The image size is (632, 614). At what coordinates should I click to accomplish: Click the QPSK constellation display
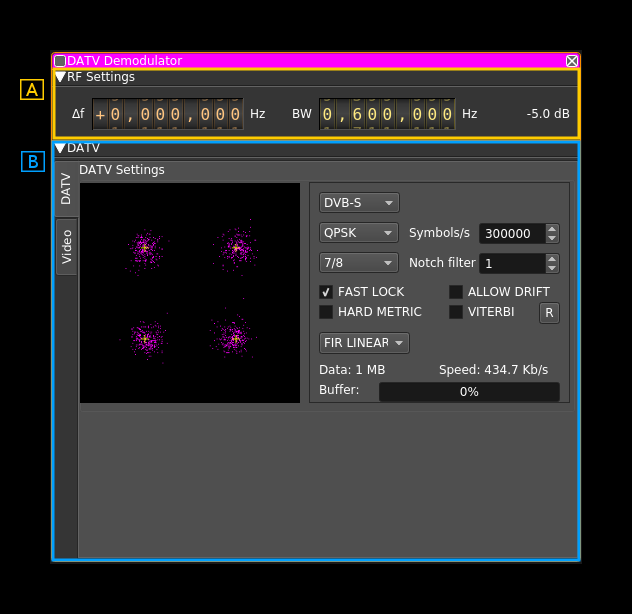tap(190, 293)
